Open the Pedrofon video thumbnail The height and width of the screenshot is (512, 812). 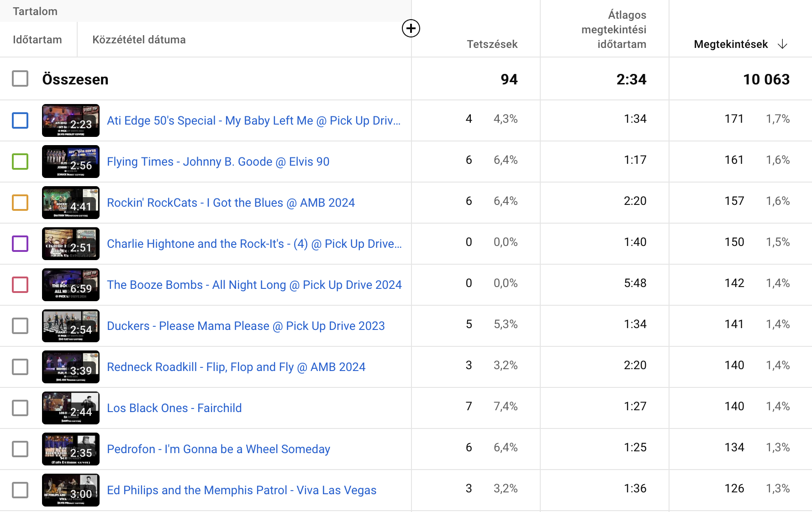[71, 449]
